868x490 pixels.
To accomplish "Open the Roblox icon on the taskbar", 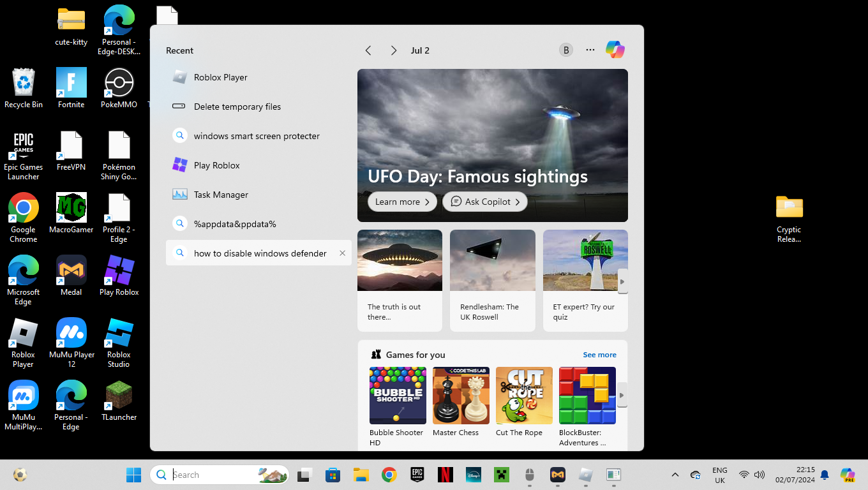I will click(x=585, y=475).
